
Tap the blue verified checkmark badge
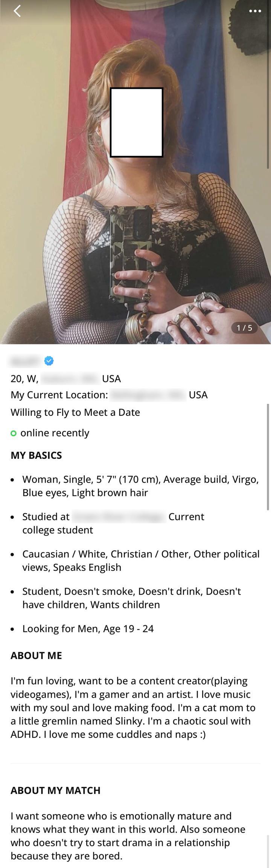point(49,361)
